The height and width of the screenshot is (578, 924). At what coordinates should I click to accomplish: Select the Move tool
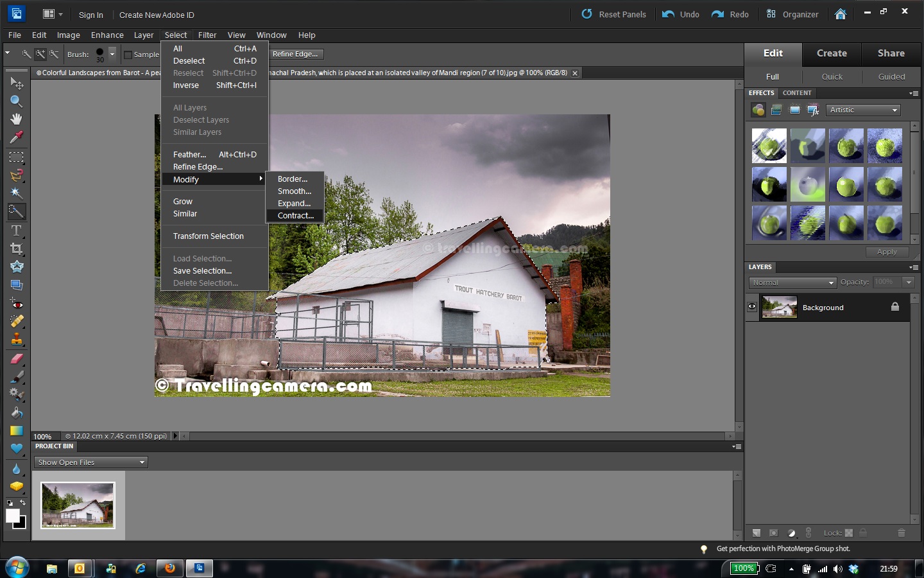point(16,83)
